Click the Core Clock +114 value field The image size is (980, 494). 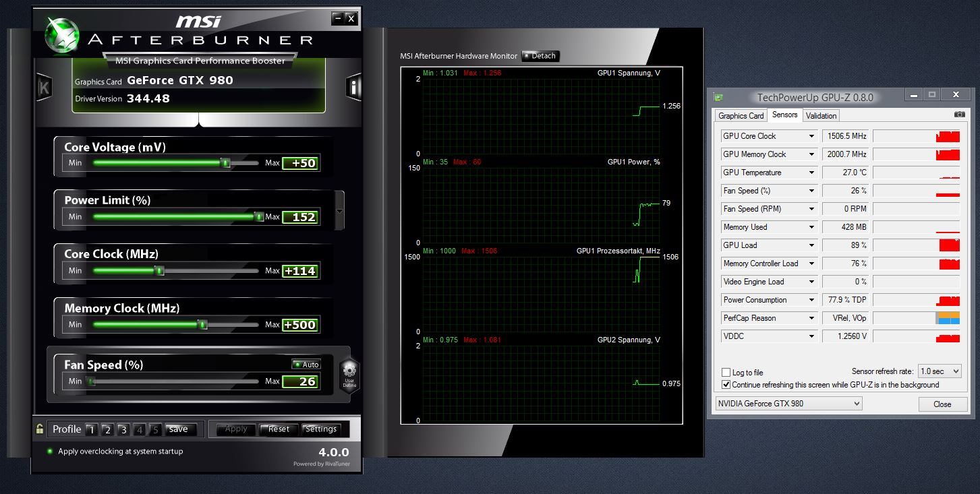pyautogui.click(x=300, y=271)
